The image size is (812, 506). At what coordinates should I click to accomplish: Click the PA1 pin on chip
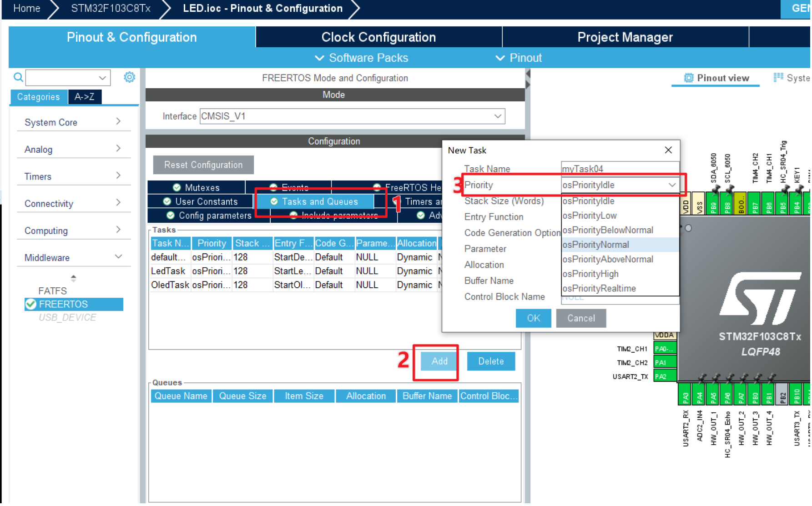tap(664, 362)
